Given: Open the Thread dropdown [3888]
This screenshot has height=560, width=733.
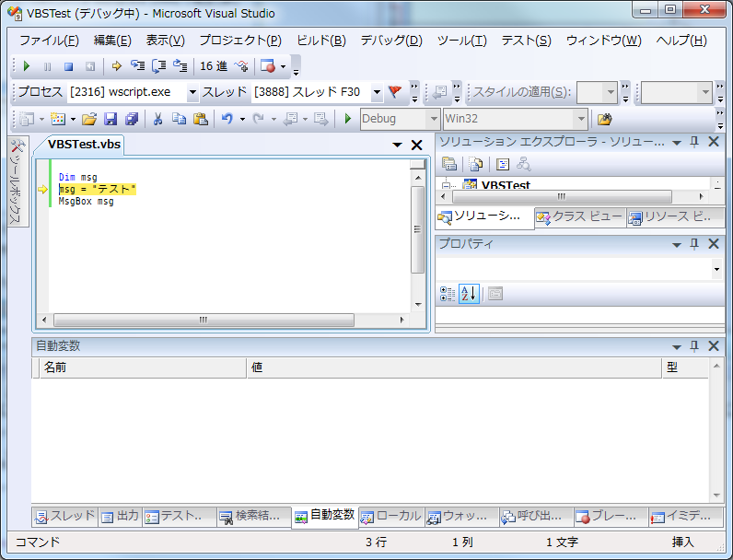Looking at the screenshot, I should coord(377,92).
